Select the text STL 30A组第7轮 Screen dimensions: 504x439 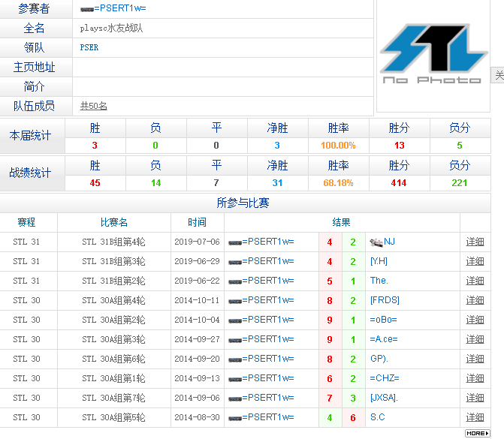tap(113, 398)
